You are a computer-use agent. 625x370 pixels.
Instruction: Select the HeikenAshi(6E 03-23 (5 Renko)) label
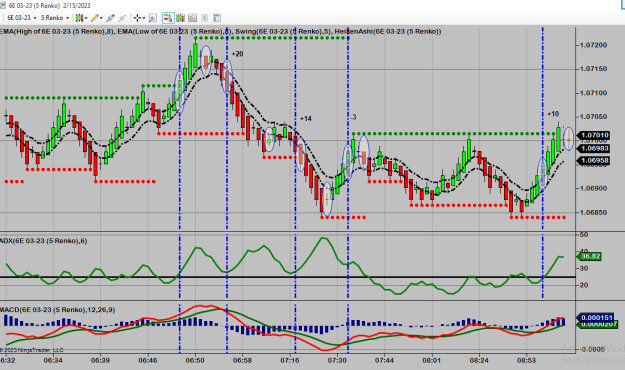pos(388,31)
